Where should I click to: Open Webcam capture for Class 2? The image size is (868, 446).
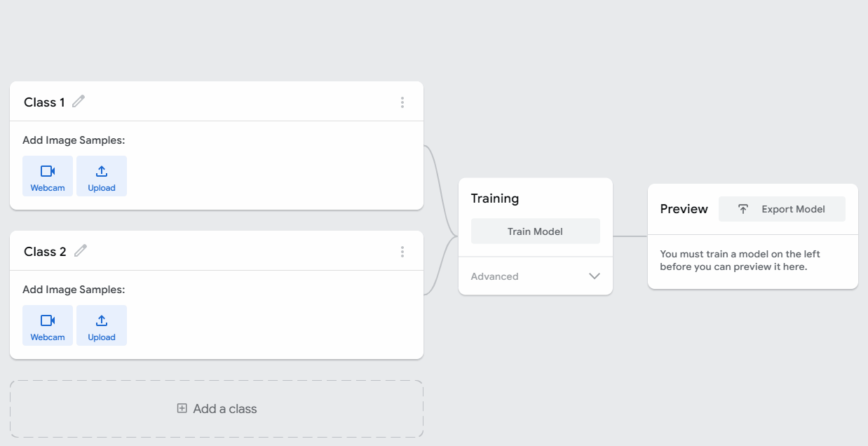tap(48, 325)
